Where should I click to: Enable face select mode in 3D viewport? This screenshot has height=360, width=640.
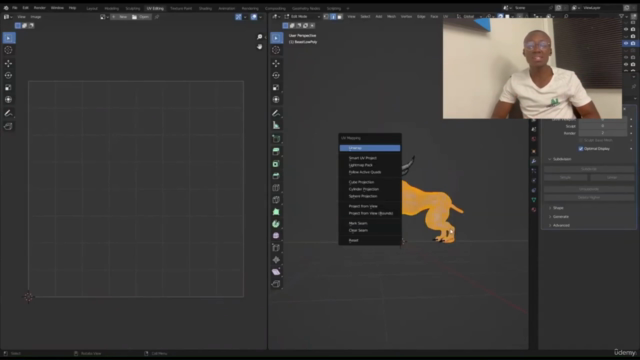pos(340,17)
